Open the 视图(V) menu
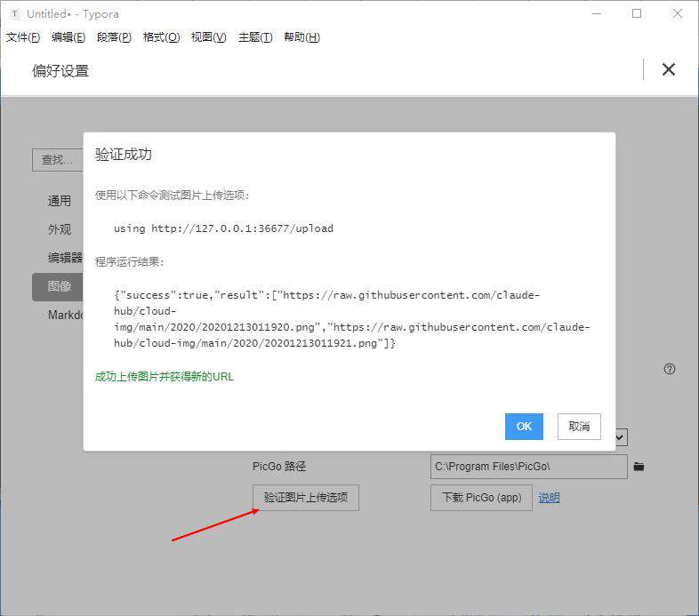Screen dimensions: 699x616 pos(209,37)
